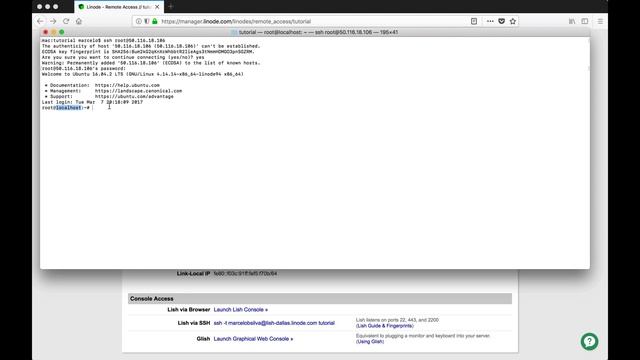Show site information icon in address bar
The image size is (640, 360).
pyautogui.click(x=139, y=21)
